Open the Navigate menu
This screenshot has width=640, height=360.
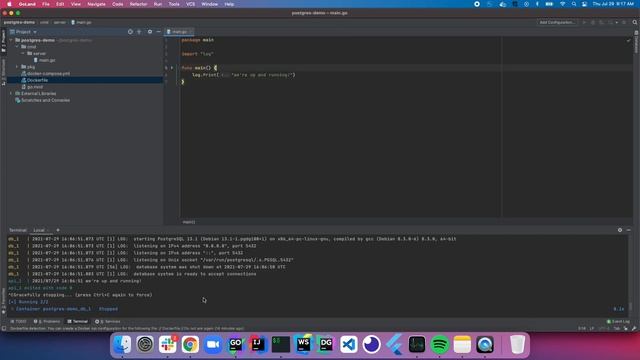click(x=96, y=4)
